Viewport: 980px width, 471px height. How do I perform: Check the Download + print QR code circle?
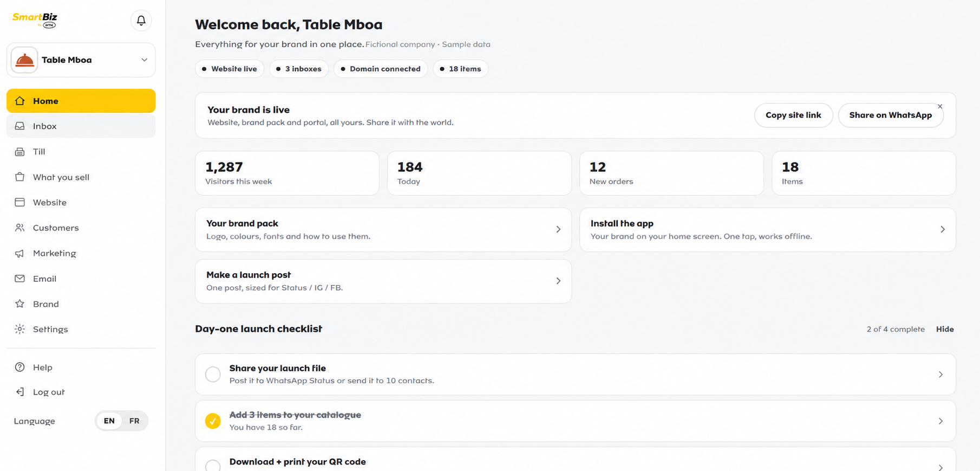pyautogui.click(x=213, y=466)
